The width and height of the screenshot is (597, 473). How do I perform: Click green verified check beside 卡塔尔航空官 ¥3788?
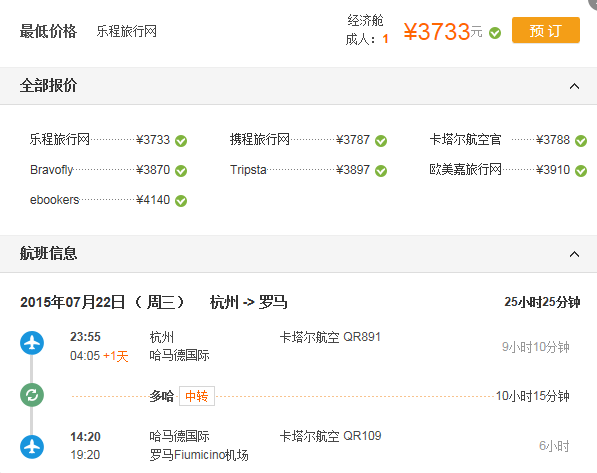click(x=581, y=141)
